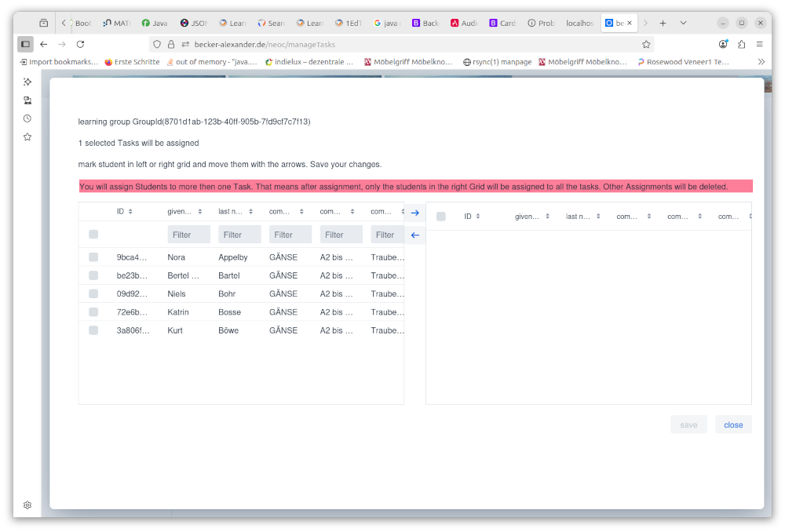Image resolution: width=785 pixels, height=532 pixels.
Task: Open the browser History sidebar clock icon
Action: tap(27, 118)
